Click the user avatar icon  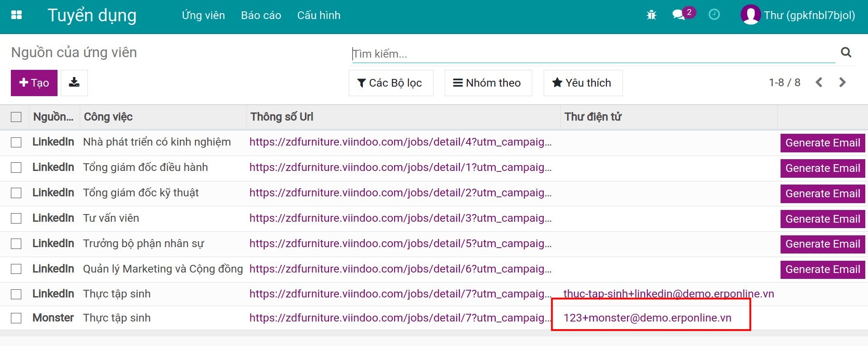tap(750, 15)
